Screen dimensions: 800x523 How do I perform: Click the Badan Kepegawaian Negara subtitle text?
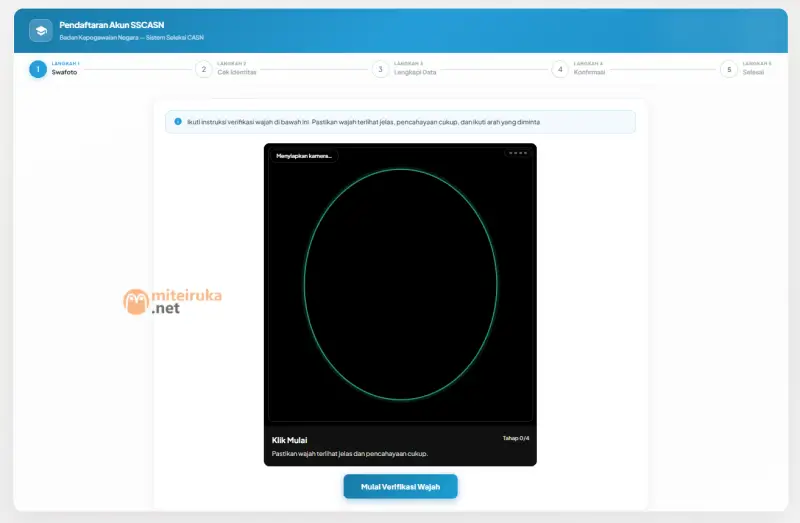tap(132, 37)
